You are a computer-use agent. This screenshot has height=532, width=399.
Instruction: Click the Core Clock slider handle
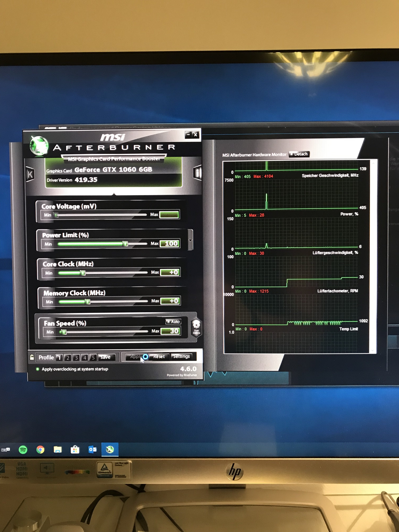[x=83, y=272]
